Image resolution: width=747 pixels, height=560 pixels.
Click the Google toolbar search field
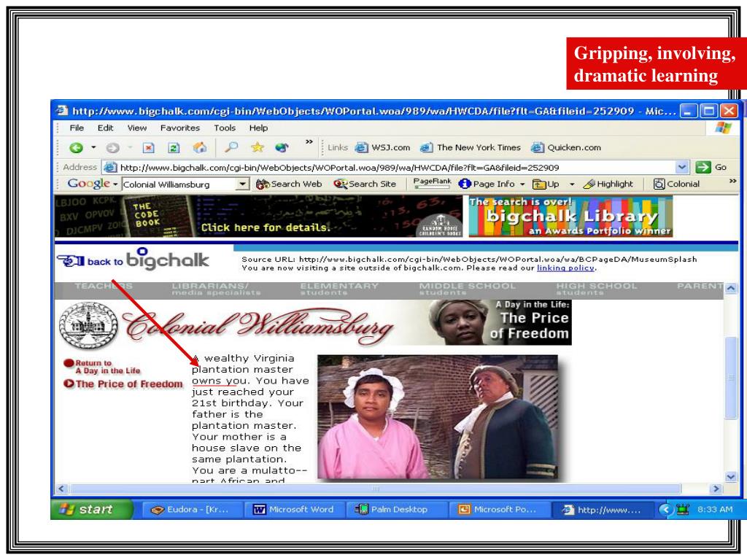(179, 184)
